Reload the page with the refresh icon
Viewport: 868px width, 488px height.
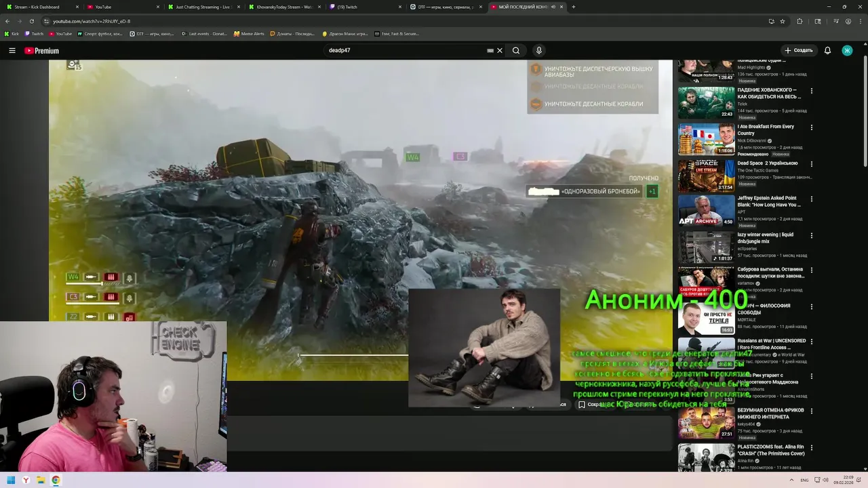[x=31, y=21]
